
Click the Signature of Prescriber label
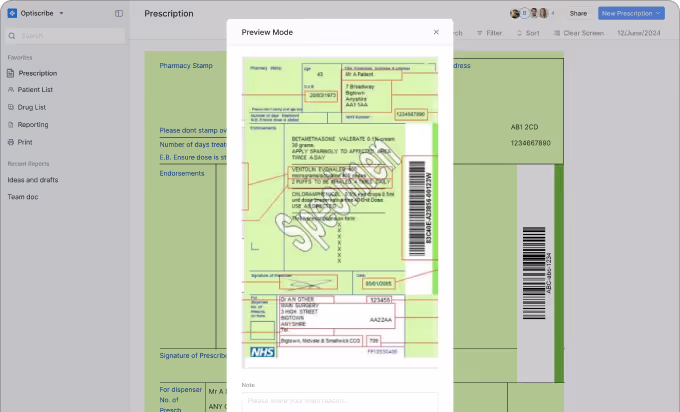tap(193, 356)
